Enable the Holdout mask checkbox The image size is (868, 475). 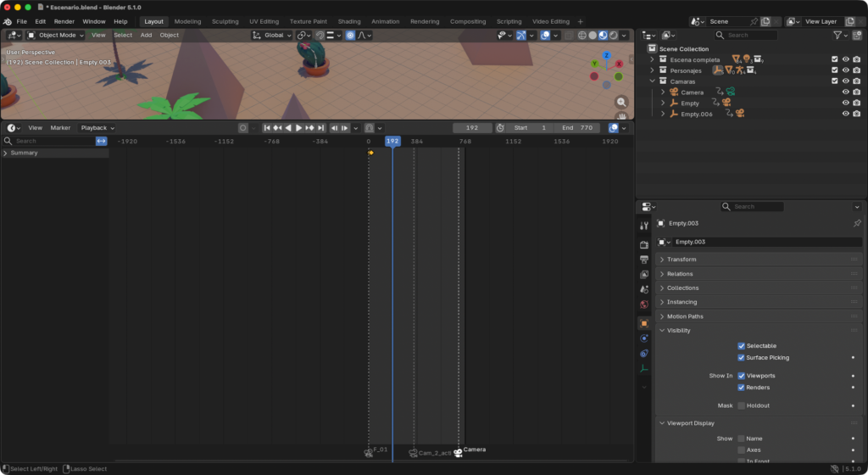742,405
